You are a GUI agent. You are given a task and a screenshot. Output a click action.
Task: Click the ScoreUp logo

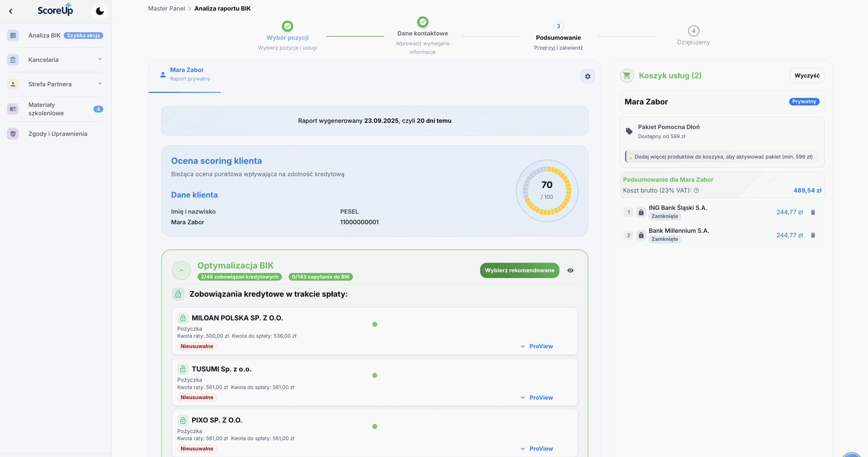(x=55, y=9)
